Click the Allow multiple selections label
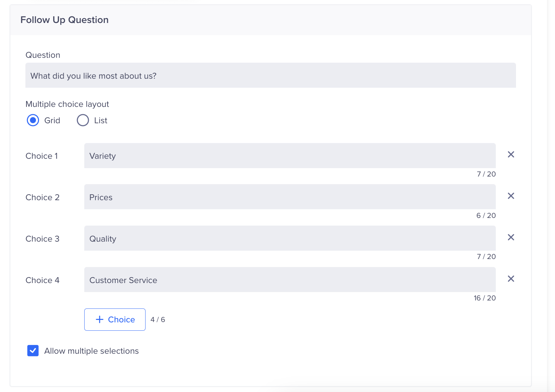Image resolution: width=555 pixels, height=392 pixels. pos(92,351)
